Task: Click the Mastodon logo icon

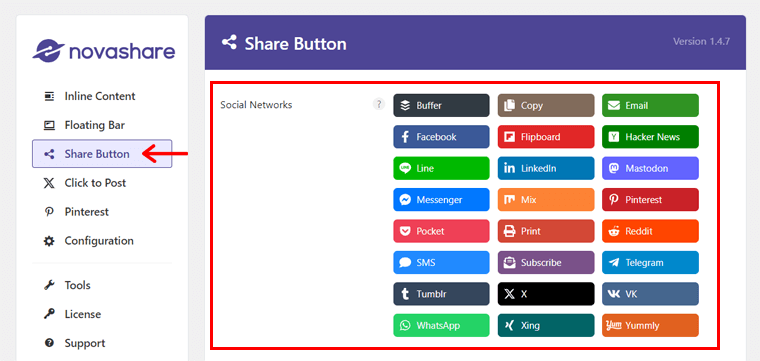Action: click(x=614, y=168)
